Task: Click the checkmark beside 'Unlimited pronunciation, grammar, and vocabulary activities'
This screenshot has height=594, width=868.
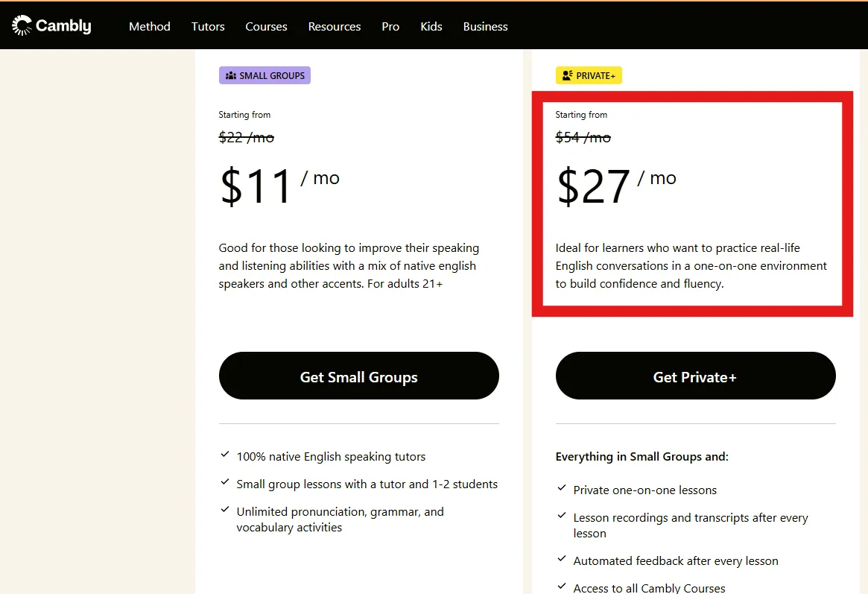Action: [225, 510]
